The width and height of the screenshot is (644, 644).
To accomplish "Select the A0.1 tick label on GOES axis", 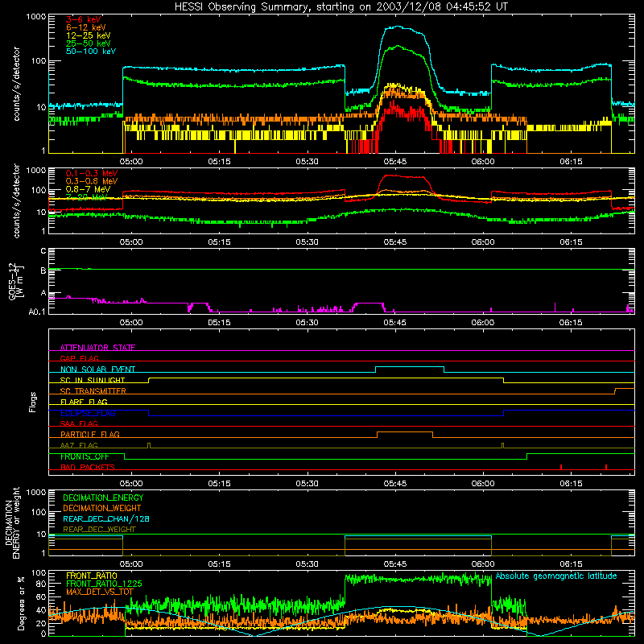I will (x=37, y=312).
